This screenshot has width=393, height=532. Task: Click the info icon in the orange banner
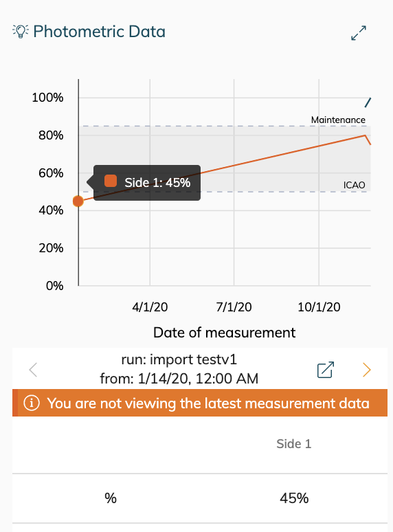click(32, 403)
